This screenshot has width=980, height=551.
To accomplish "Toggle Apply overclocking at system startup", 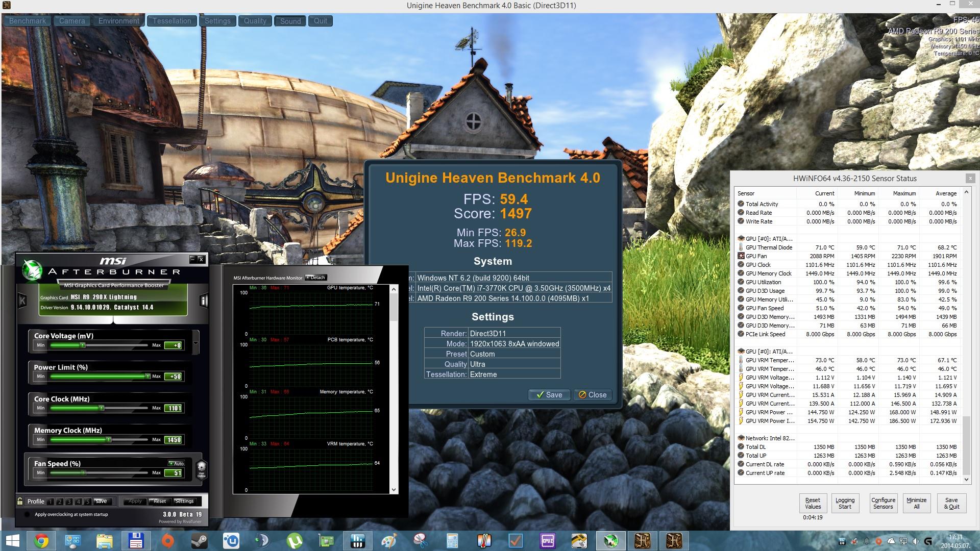I will [x=27, y=514].
